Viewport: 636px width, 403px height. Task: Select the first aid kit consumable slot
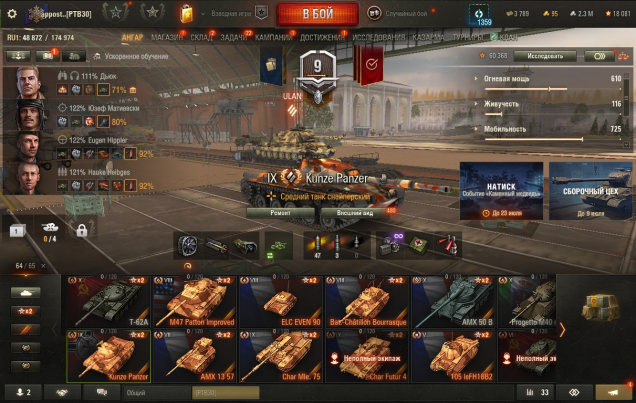pyautogui.click(x=420, y=246)
